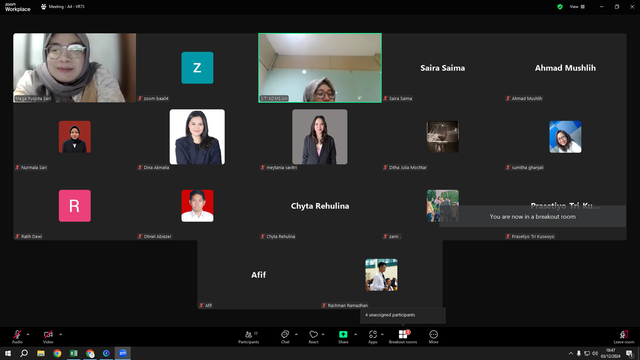
Task: Open first Chrome icon in taskbar
Action: [x=57, y=353]
